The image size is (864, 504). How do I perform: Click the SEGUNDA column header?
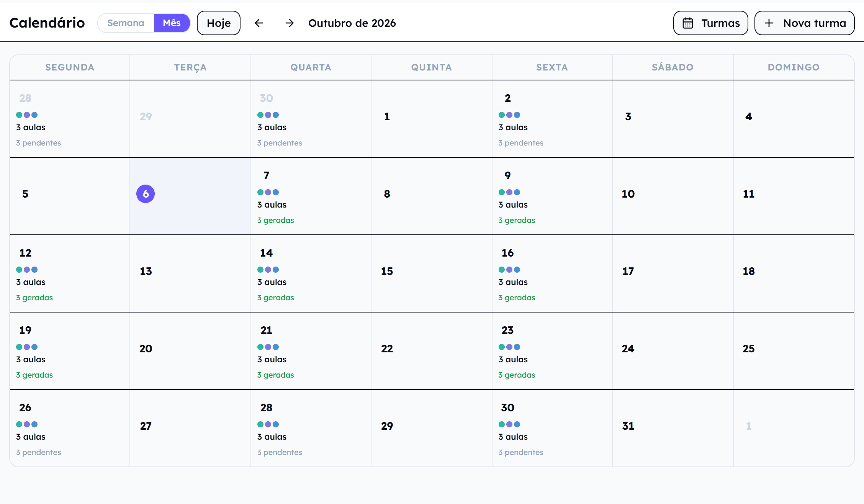click(70, 67)
